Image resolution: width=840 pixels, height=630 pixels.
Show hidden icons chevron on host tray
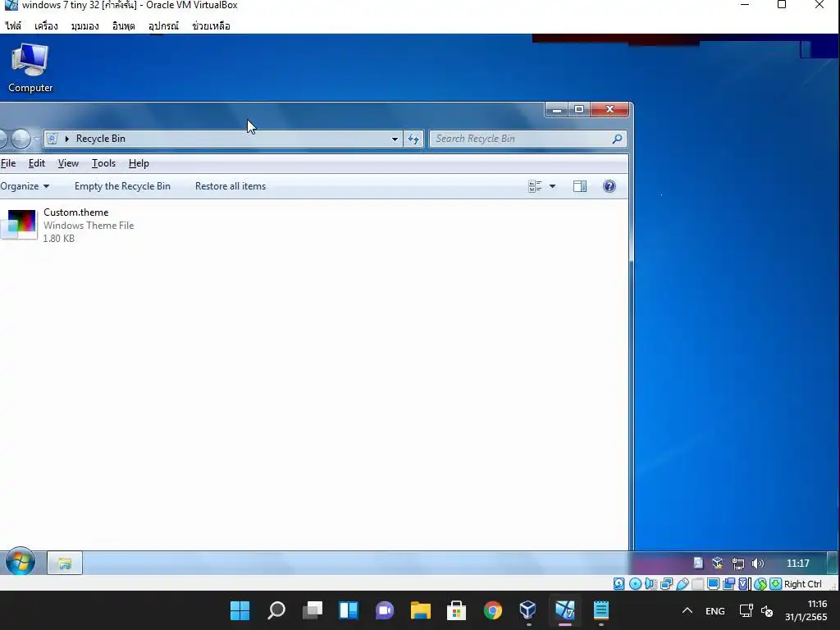coord(687,610)
